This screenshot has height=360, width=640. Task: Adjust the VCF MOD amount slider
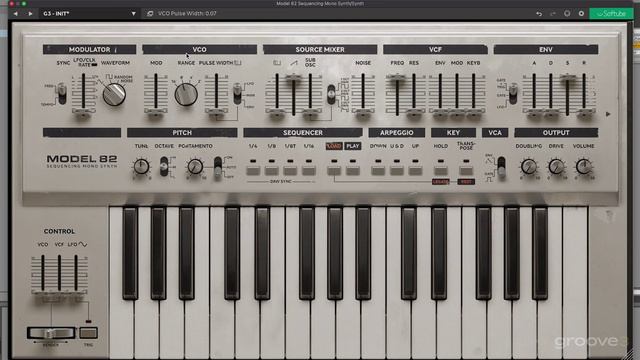click(457, 112)
